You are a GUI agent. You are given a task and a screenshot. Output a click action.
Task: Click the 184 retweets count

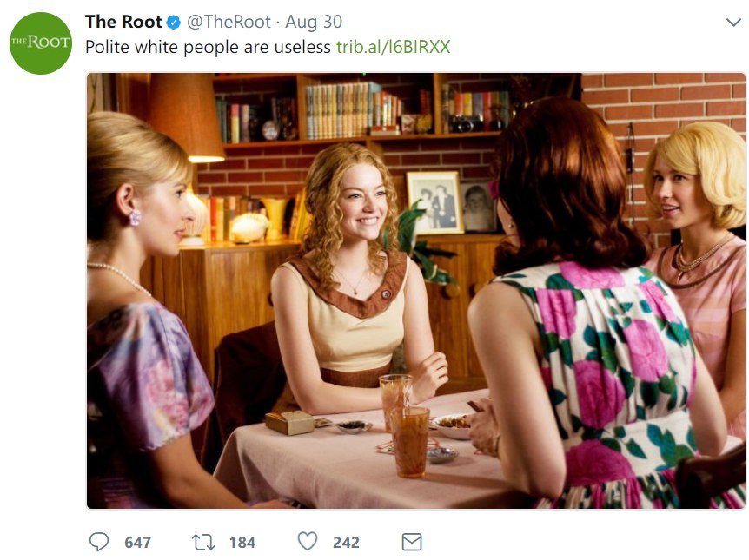(242, 543)
